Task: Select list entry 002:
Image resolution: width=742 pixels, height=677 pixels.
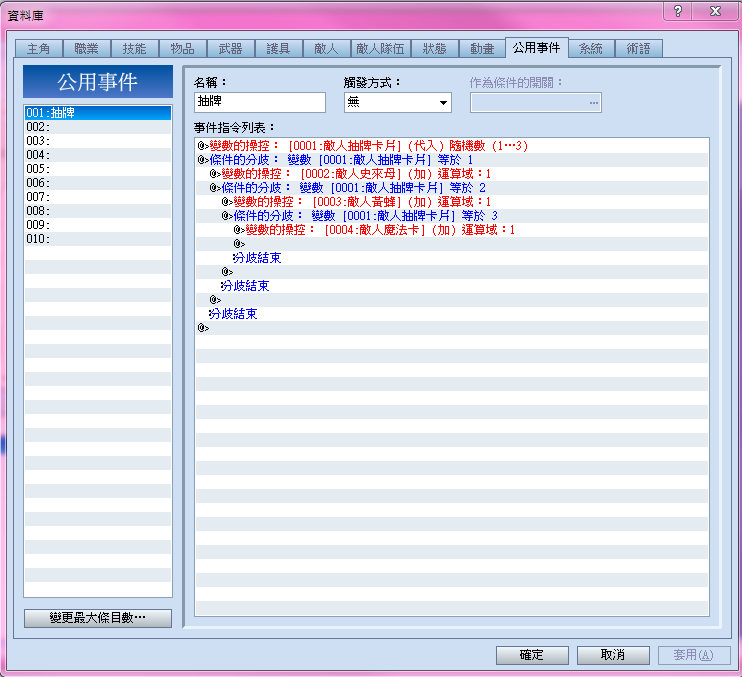Action: click(98, 127)
